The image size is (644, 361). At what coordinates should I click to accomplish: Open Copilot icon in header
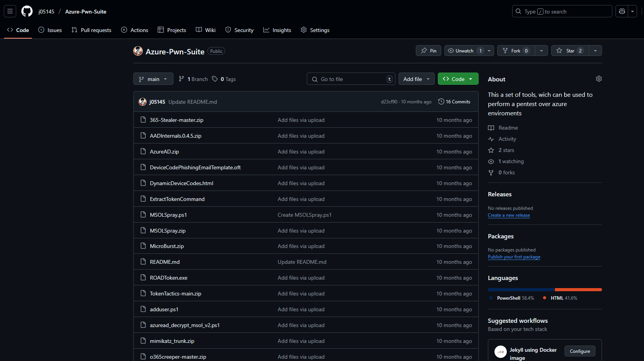point(622,11)
